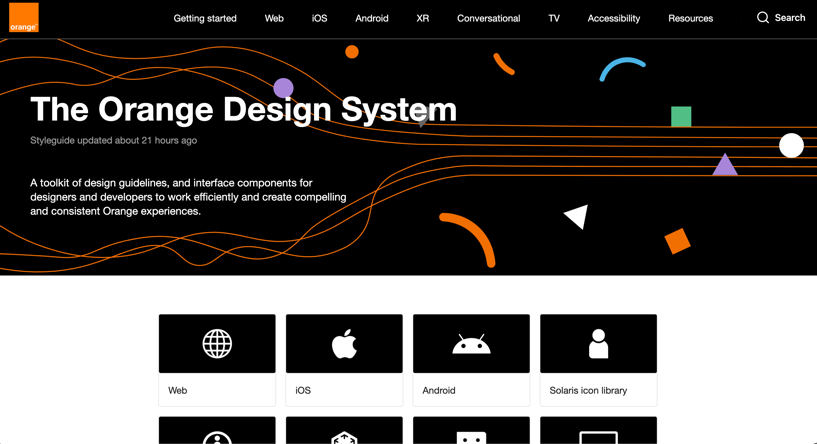Click the Orange logo in the header
The width and height of the screenshot is (817, 444).
[x=23, y=17]
